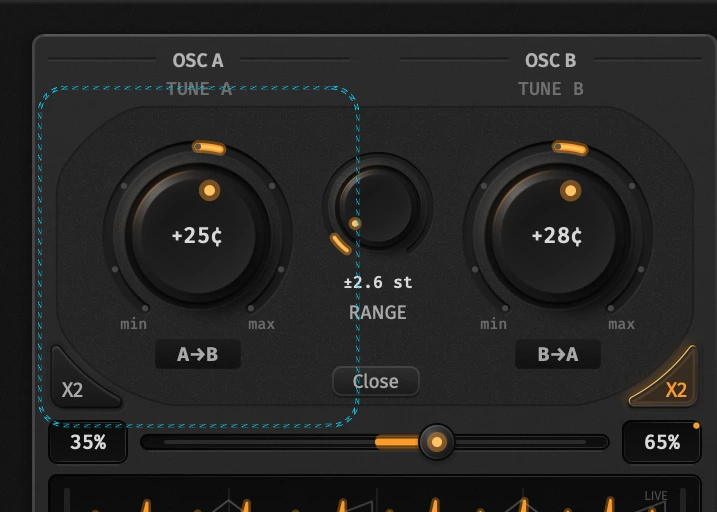Click the max marker under the OSC B knob
This screenshot has width=717, height=512.
coord(621,324)
